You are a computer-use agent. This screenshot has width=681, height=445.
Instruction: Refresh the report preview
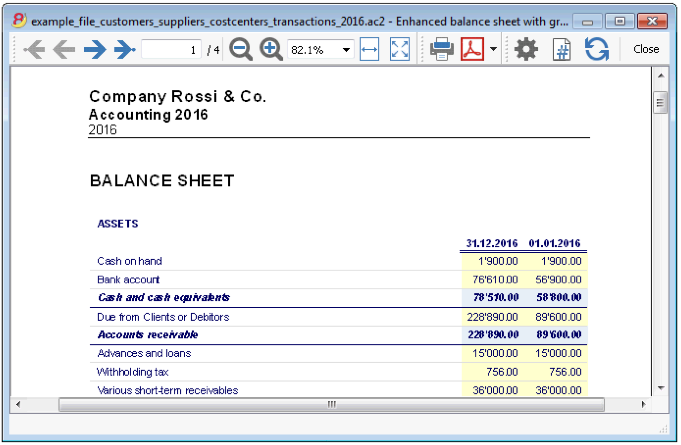coord(597,49)
